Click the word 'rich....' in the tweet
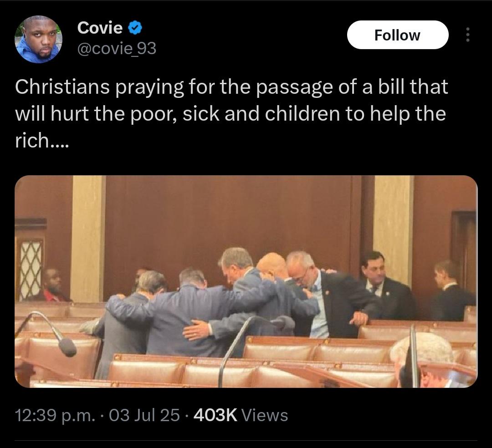The height and width of the screenshot is (448, 492). [x=41, y=141]
